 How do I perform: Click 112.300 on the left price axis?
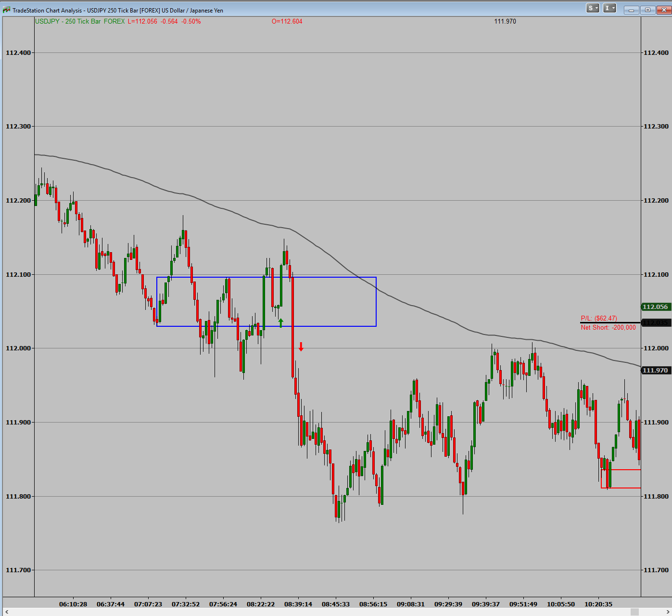(x=18, y=127)
